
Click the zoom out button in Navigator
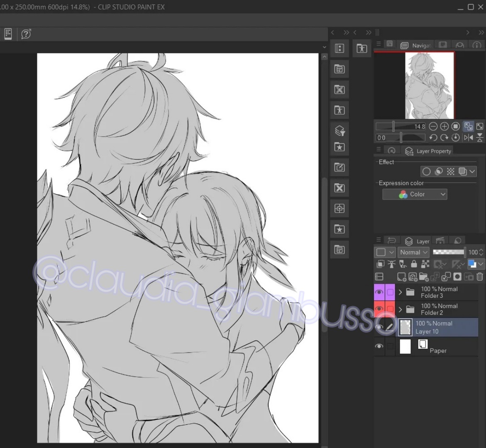point(433,127)
